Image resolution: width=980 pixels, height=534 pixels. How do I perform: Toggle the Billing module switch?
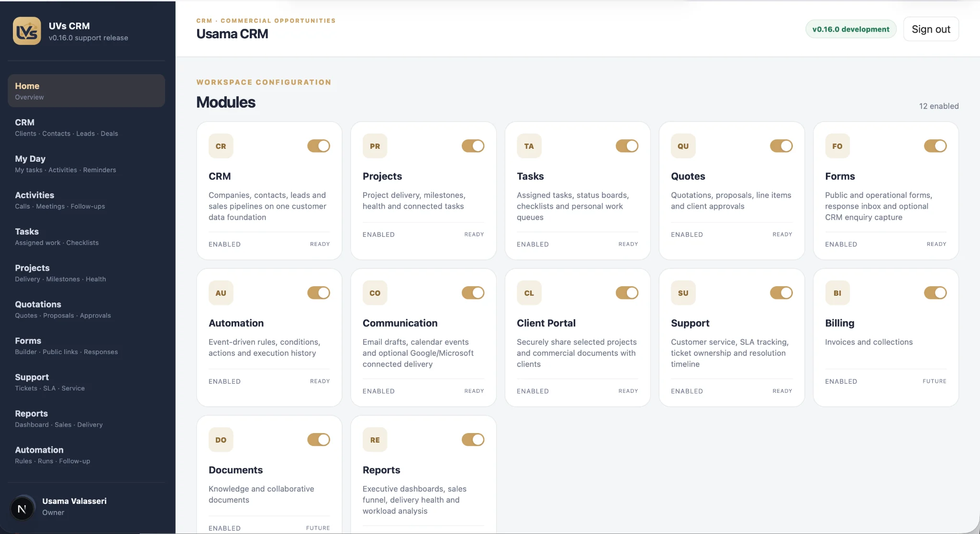[x=935, y=293]
